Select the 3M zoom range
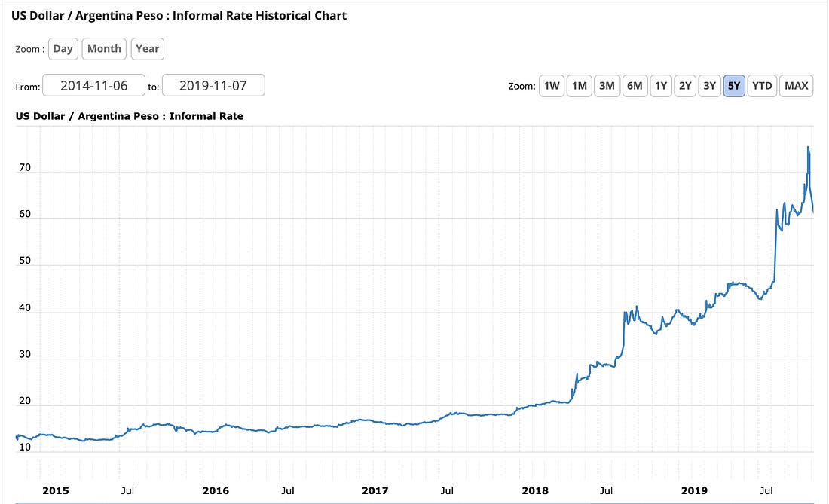This screenshot has width=829, height=504. [607, 86]
